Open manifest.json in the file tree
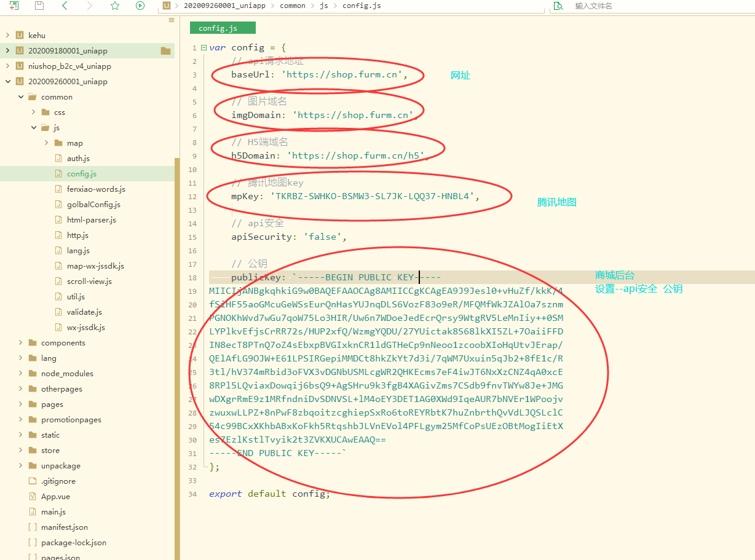 tap(64, 527)
